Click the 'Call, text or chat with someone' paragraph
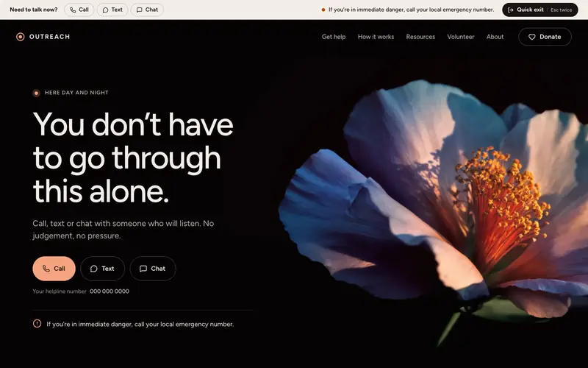Viewport: 588px width, 368px height. (x=123, y=230)
